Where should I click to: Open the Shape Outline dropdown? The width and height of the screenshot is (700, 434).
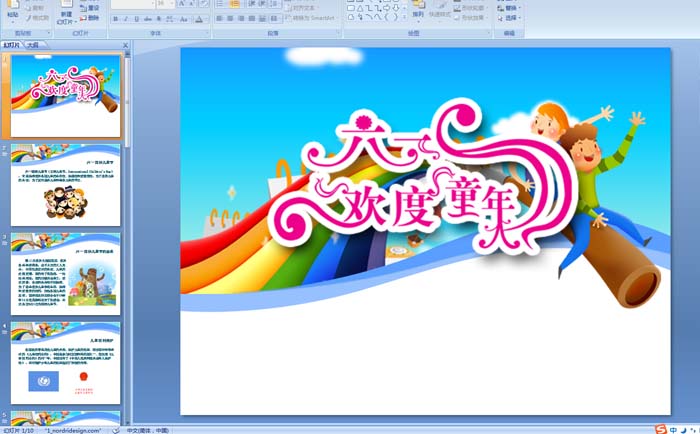point(471,8)
